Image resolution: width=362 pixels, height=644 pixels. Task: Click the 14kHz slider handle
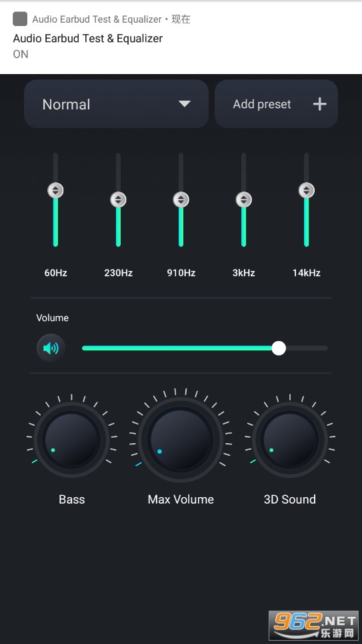coord(306,191)
